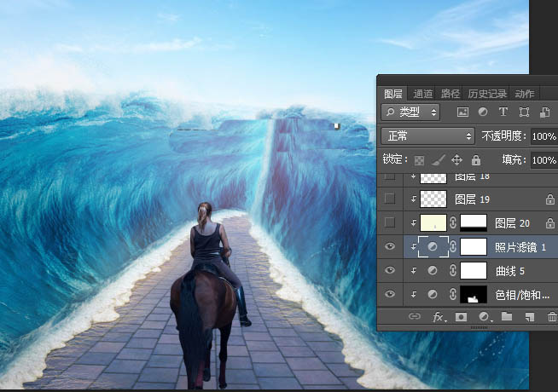Click the 填充 100% value field
The height and width of the screenshot is (392, 558).
(544, 160)
